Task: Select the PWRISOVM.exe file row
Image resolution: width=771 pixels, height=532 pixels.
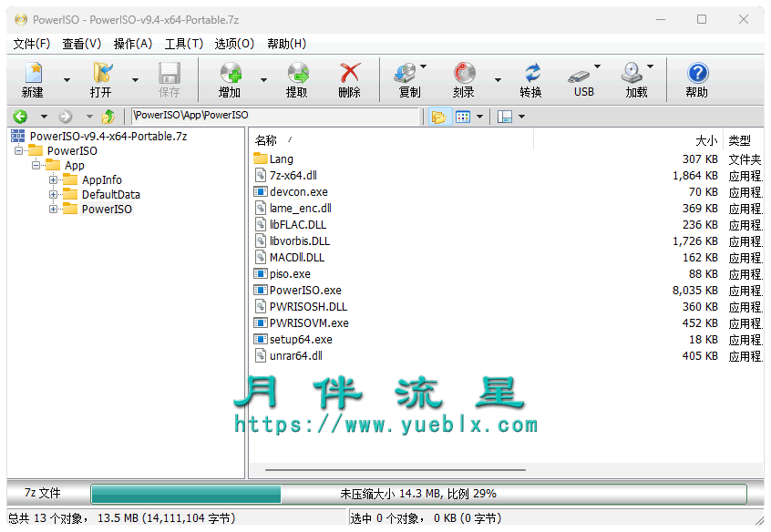Action: click(x=507, y=322)
